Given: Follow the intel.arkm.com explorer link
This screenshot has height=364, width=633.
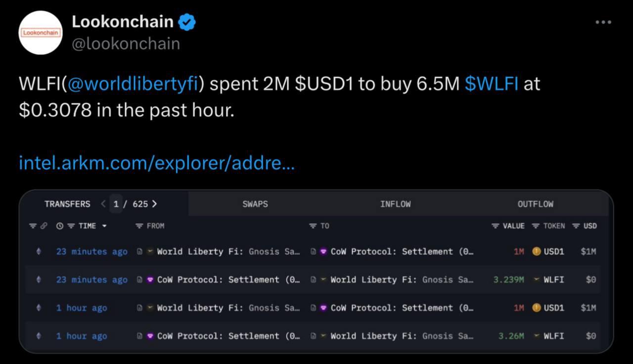Looking at the screenshot, I should pyautogui.click(x=157, y=162).
